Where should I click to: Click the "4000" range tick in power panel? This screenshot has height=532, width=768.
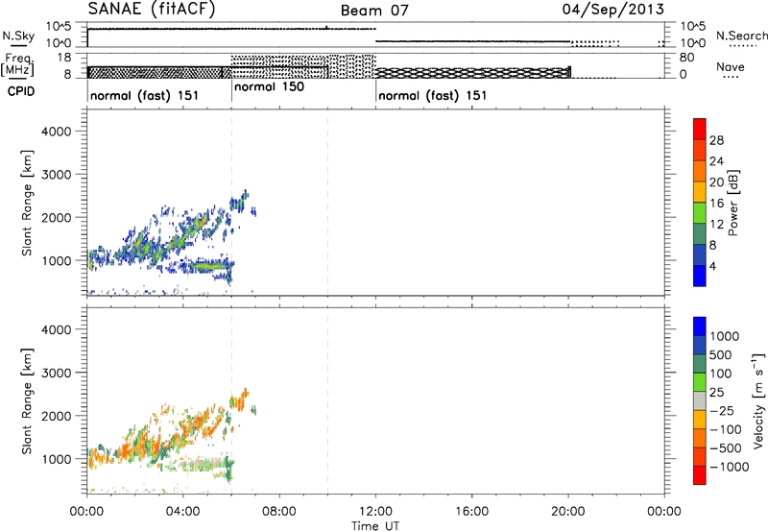click(x=57, y=132)
